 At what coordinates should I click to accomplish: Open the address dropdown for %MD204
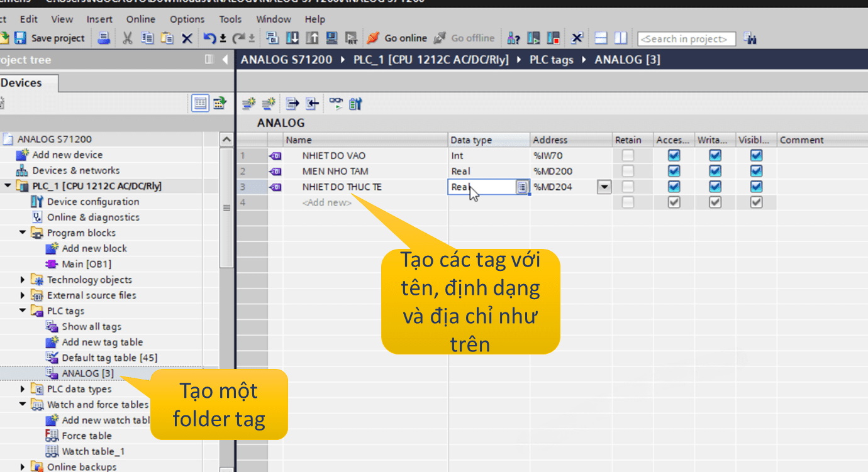[x=604, y=187]
